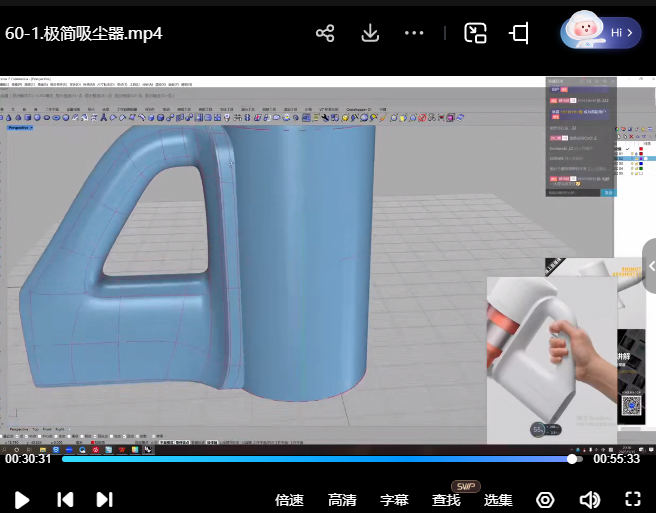Download the video with the download icon
This screenshot has height=513, width=656.
(x=370, y=33)
